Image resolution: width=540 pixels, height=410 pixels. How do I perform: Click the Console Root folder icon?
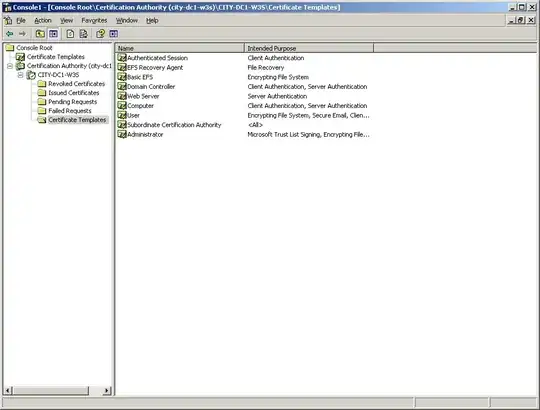coord(10,48)
